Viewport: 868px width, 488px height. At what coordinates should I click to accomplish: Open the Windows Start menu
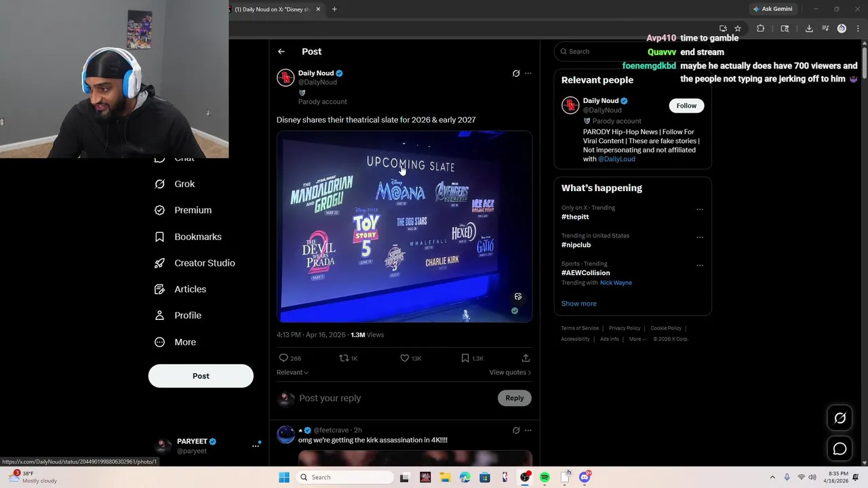(x=284, y=477)
